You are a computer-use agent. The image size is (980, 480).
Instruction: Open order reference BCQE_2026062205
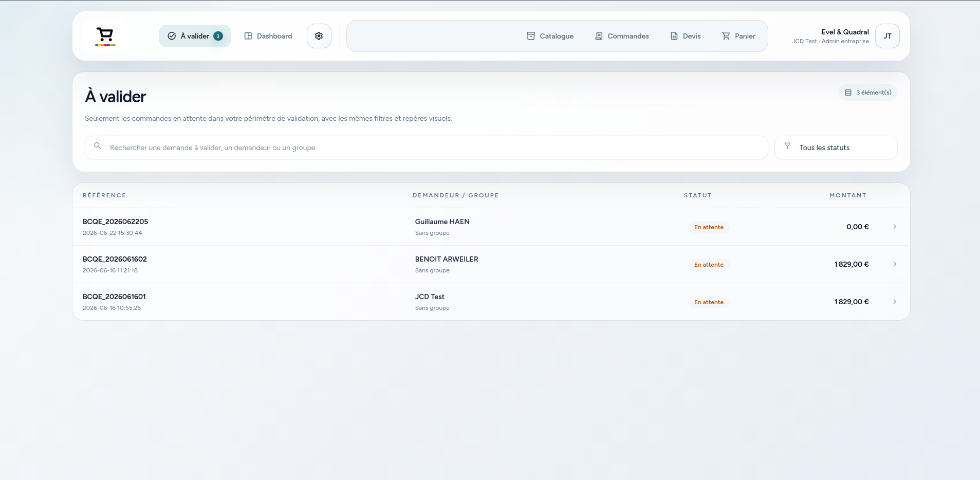(116, 221)
